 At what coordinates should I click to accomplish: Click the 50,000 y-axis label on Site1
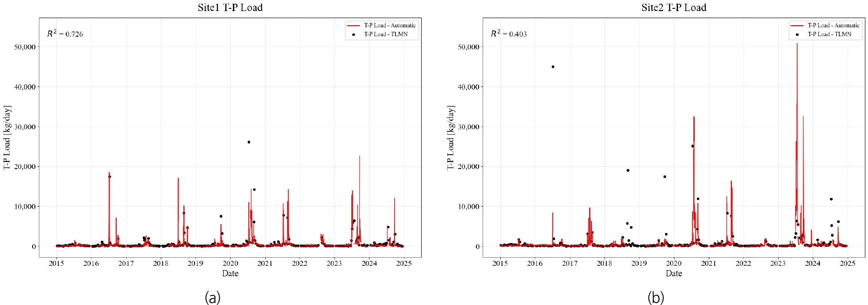coord(25,47)
